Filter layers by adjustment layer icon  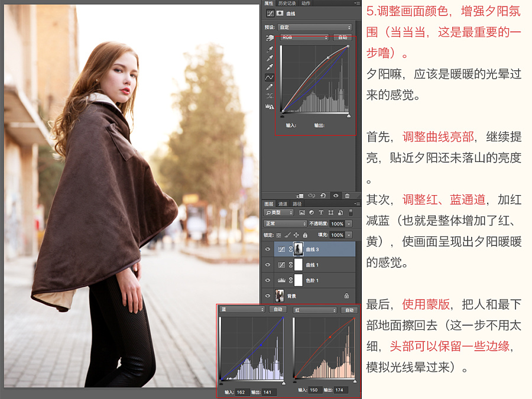tap(312, 213)
